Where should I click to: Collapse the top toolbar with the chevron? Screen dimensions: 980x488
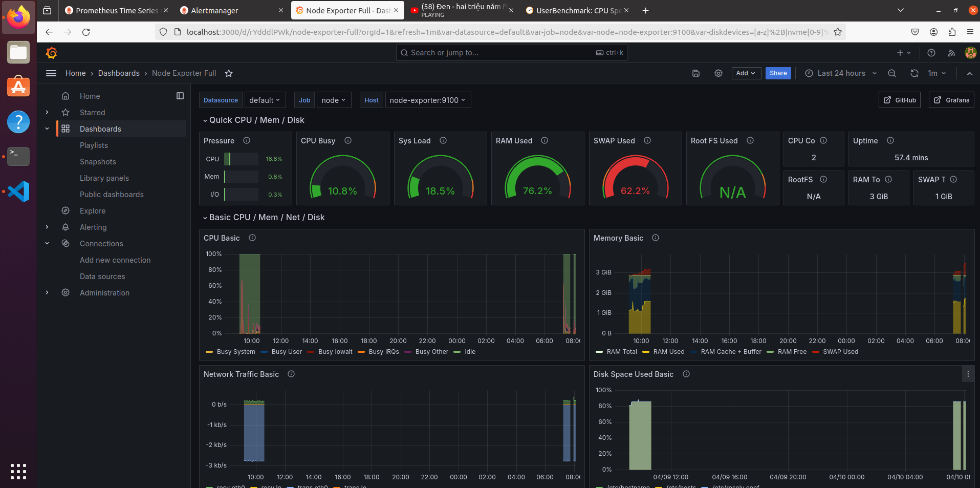(970, 73)
